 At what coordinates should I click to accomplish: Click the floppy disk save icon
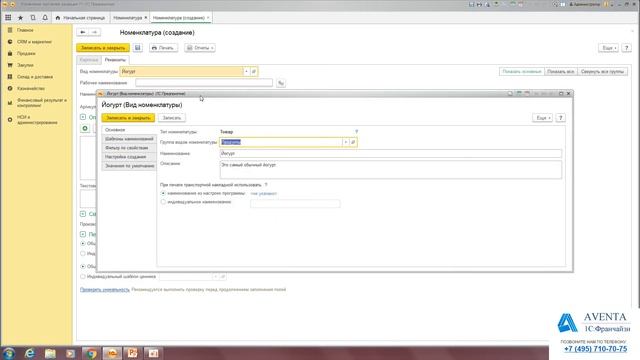[138, 48]
